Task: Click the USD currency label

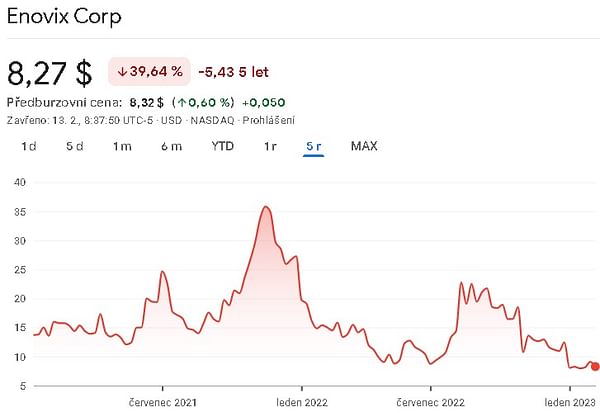Action: pos(171,121)
